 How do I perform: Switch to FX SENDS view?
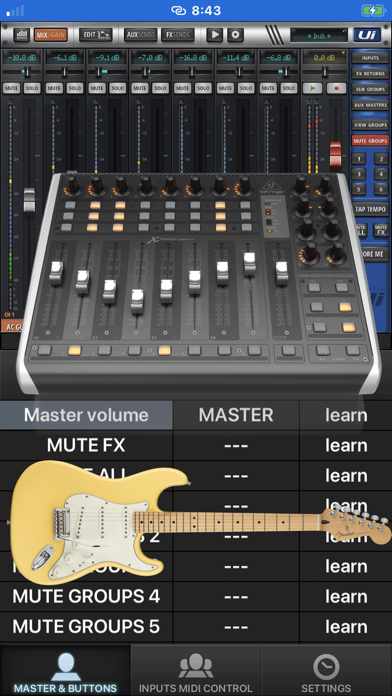pyautogui.click(x=178, y=35)
